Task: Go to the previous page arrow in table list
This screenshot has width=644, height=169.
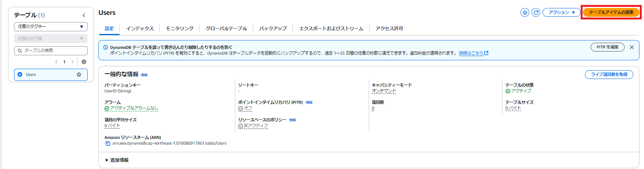Action: point(56,62)
